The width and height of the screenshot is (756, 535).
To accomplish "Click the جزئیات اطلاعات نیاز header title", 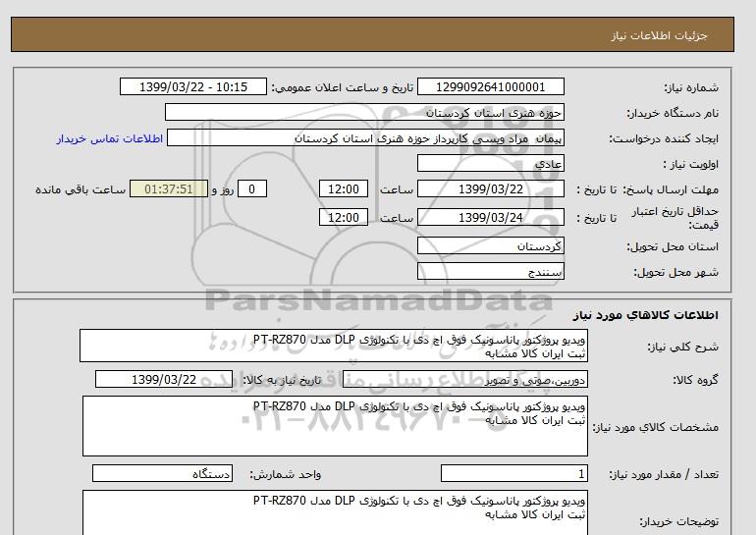I will 659,35.
